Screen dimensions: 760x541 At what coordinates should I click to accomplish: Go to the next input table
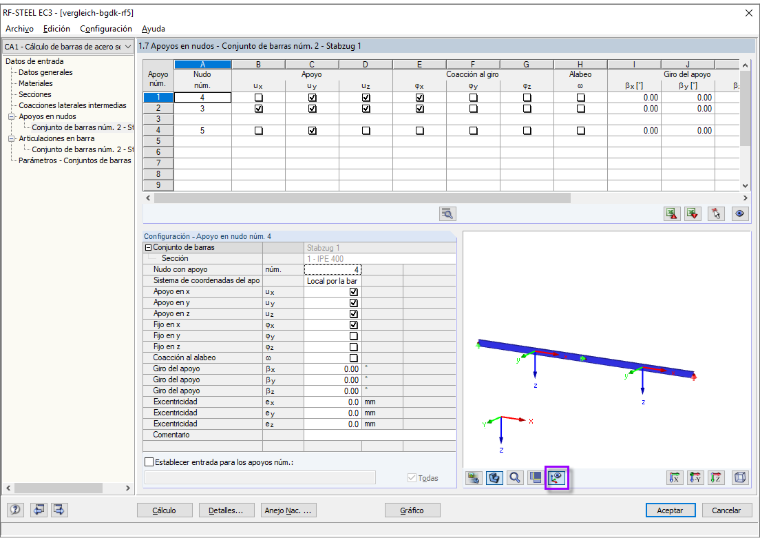(59, 510)
